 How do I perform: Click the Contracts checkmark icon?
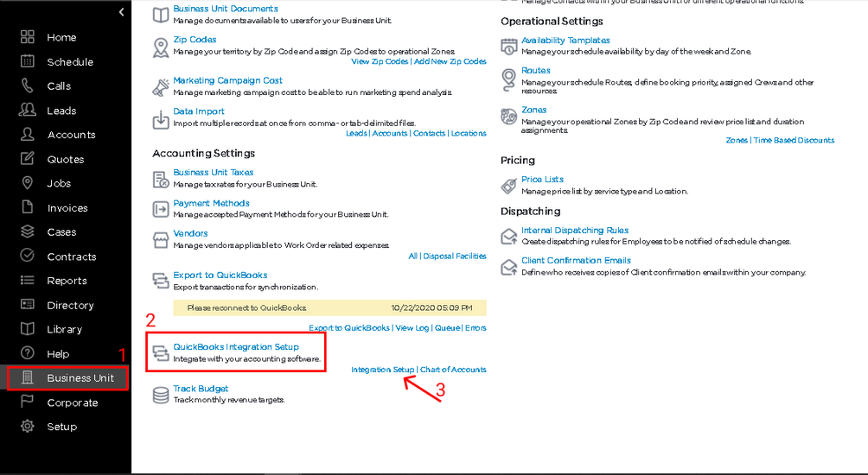[x=27, y=256]
